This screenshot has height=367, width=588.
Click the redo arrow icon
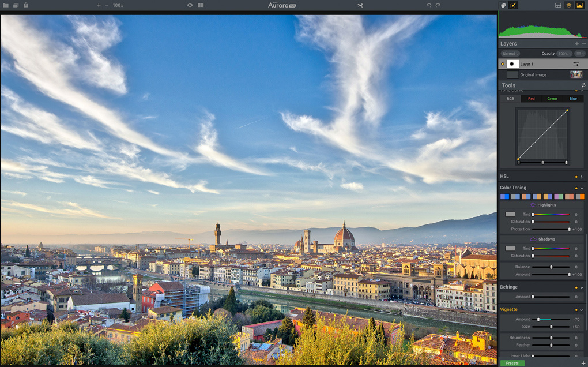click(x=438, y=5)
